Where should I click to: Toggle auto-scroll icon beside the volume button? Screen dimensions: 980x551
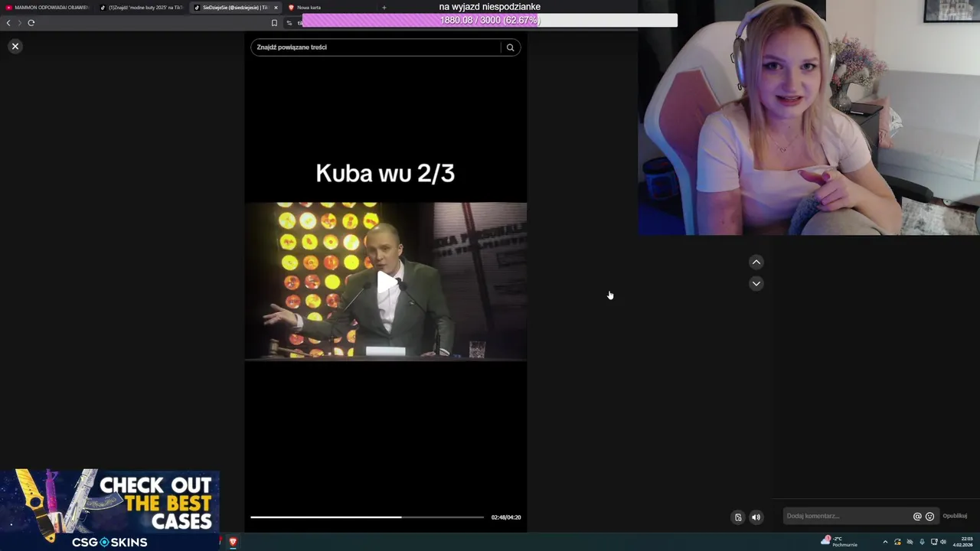738,517
